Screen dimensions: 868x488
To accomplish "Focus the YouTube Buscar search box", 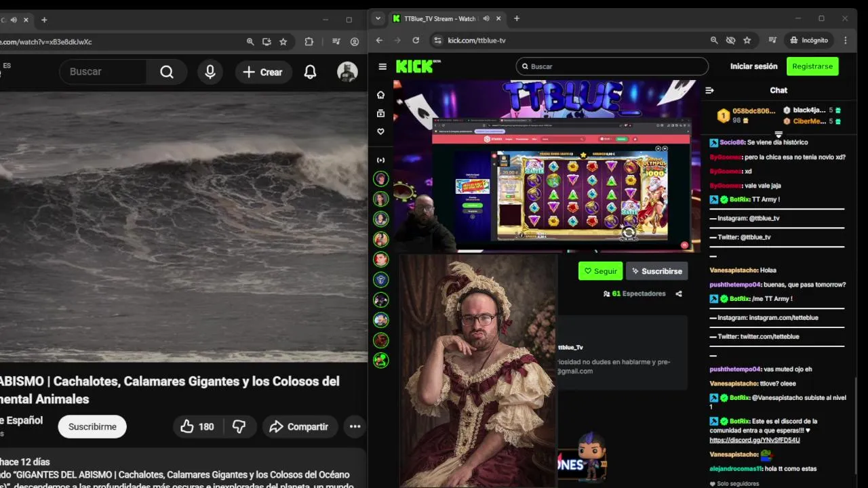I will pyautogui.click(x=103, y=72).
